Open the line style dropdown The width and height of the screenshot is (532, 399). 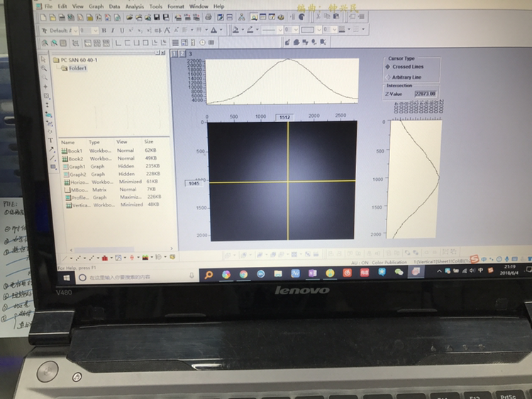coord(280,30)
